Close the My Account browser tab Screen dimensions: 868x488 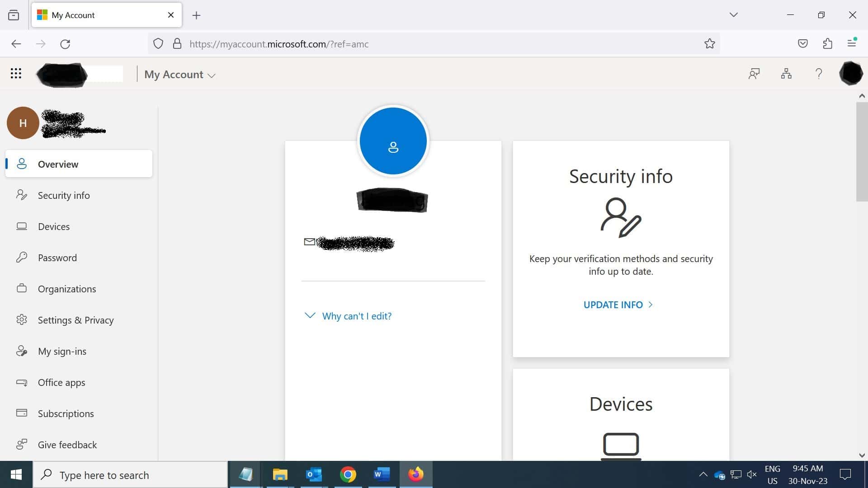pyautogui.click(x=171, y=15)
